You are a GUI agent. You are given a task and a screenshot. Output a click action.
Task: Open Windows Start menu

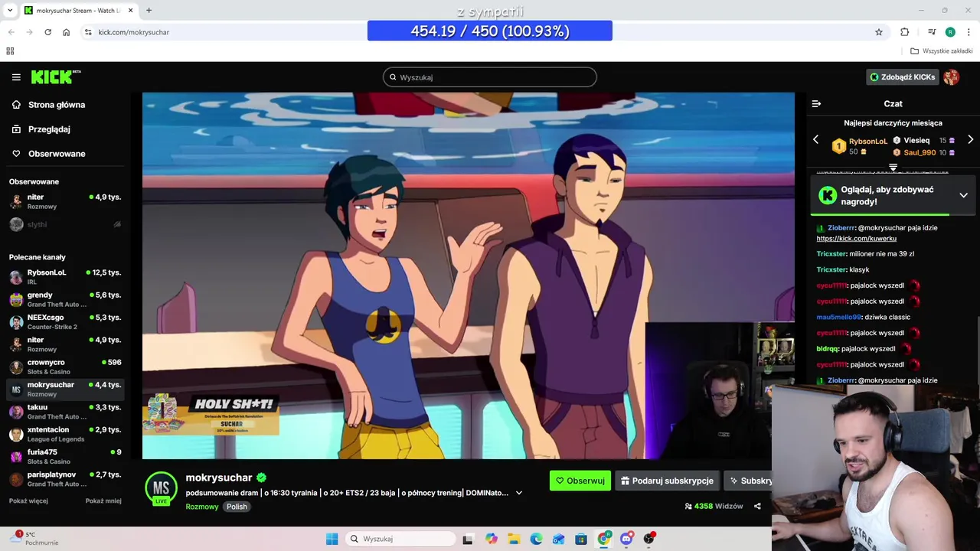332,539
